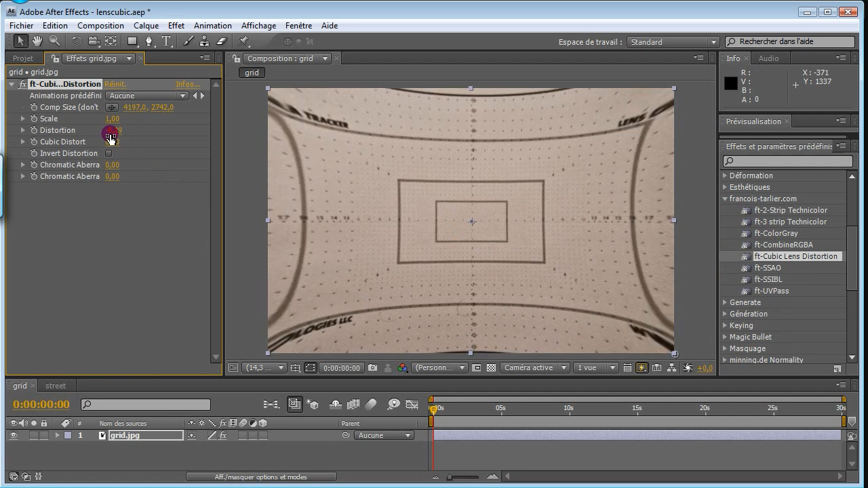This screenshot has height=488, width=868.
Task: Select the Eraser tool
Action: pyautogui.click(x=221, y=41)
